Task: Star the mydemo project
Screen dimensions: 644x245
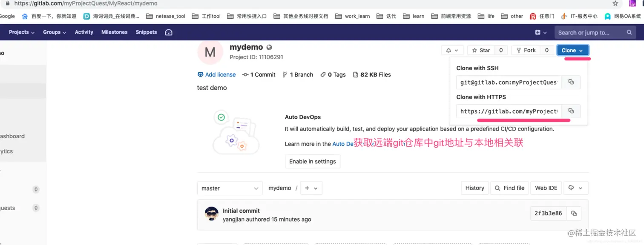Action: click(481, 50)
